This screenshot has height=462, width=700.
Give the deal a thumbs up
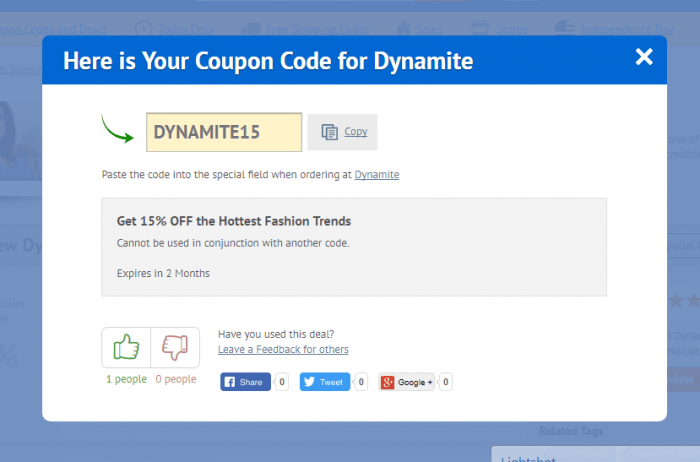click(126, 347)
